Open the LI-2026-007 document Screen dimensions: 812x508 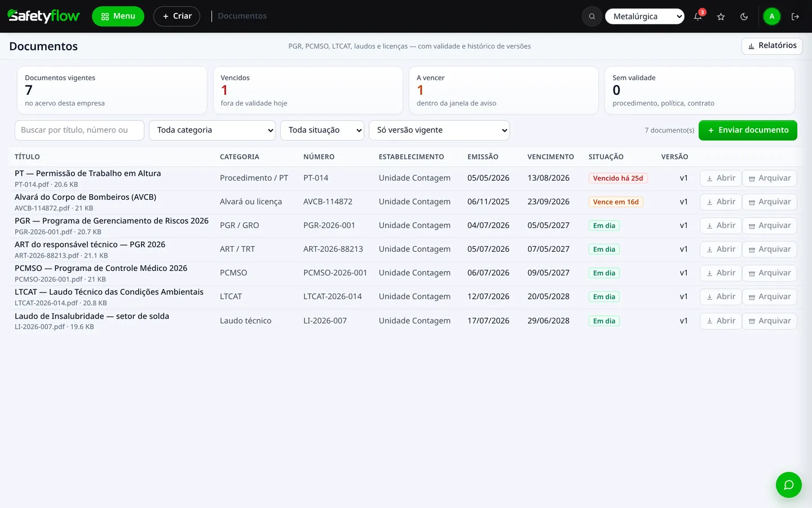[x=721, y=321]
